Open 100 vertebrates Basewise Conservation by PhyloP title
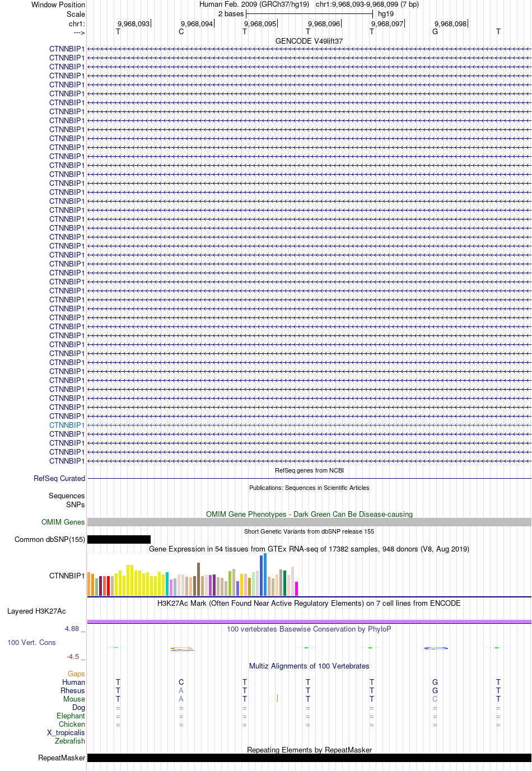 [x=309, y=629]
